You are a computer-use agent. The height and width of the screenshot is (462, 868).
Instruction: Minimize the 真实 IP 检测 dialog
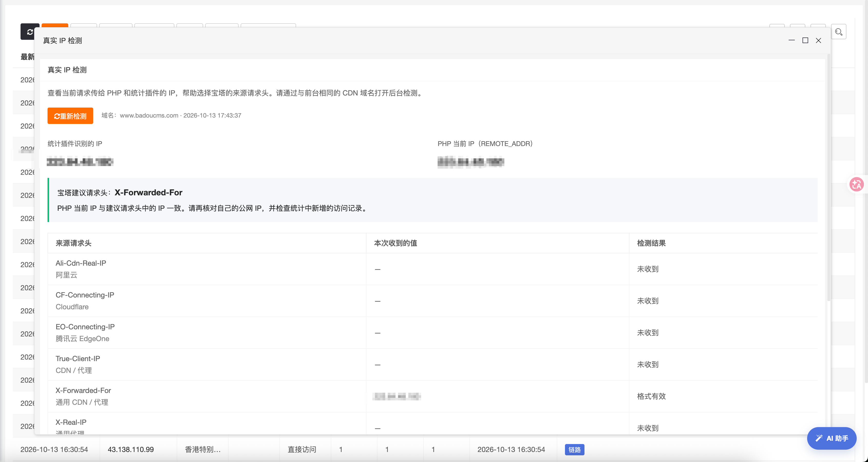(x=791, y=40)
